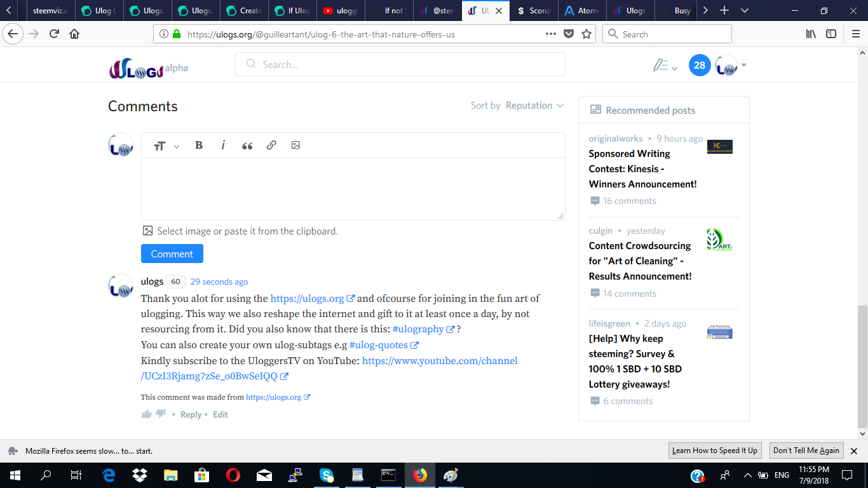Open page actions ellipsis menu
Image resolution: width=868 pixels, height=488 pixels.
(551, 34)
